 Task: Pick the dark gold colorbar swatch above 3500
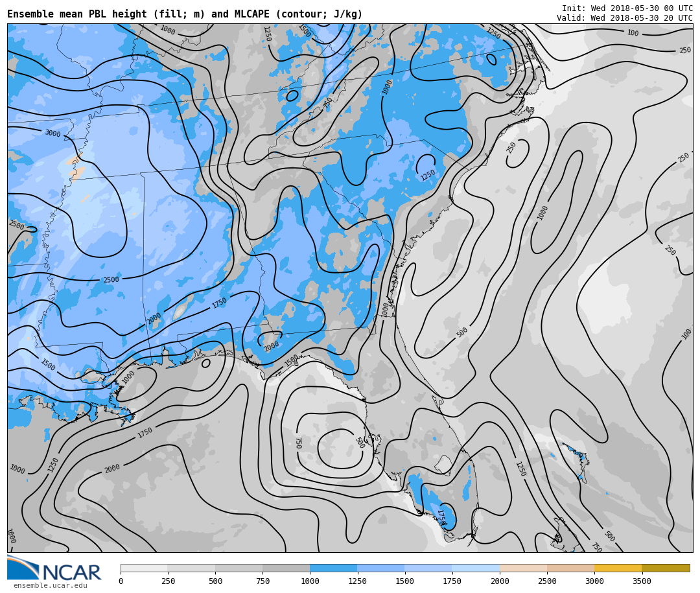pyautogui.click(x=666, y=568)
